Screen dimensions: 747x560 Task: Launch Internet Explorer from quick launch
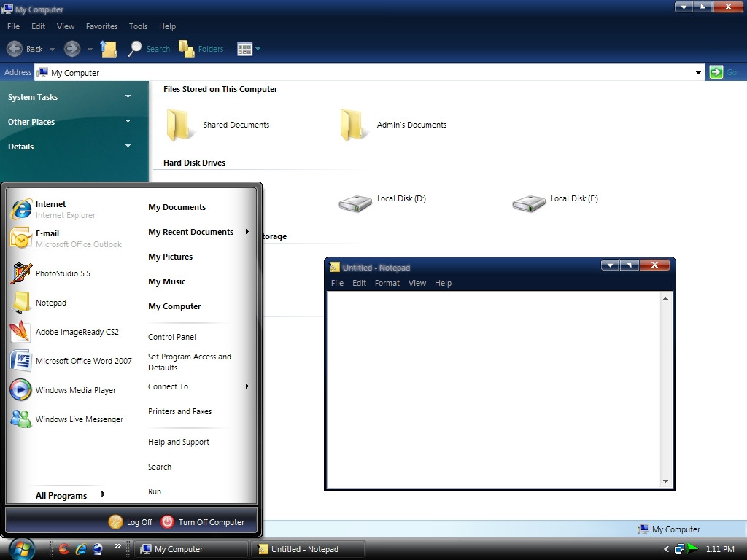[81, 549]
